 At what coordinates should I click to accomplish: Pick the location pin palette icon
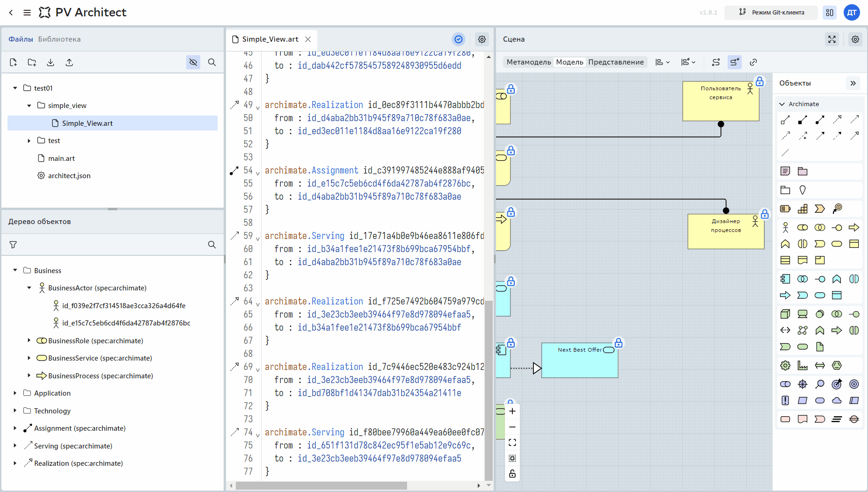[802, 190]
